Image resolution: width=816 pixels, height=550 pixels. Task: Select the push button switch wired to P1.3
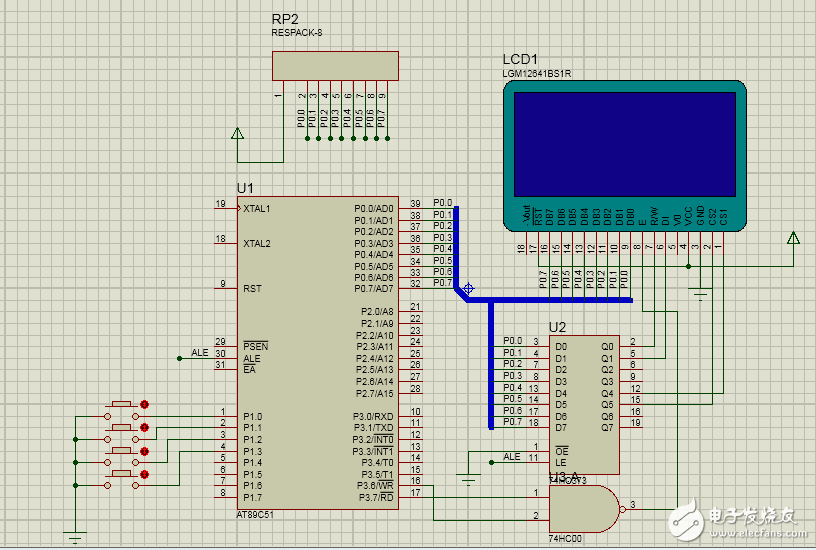click(121, 480)
